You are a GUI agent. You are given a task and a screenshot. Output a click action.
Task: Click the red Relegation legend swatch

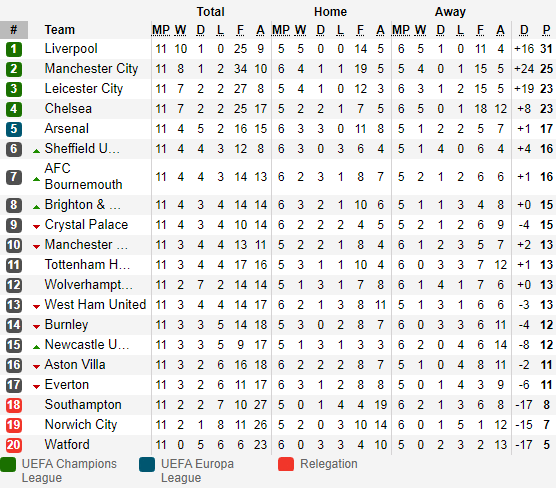[x=286, y=465]
